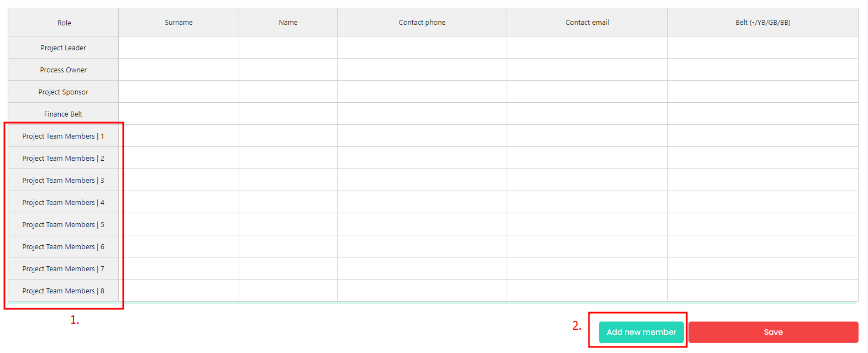Click Project Sponsor Contact email cell
This screenshot has width=868, height=353.
(x=587, y=92)
